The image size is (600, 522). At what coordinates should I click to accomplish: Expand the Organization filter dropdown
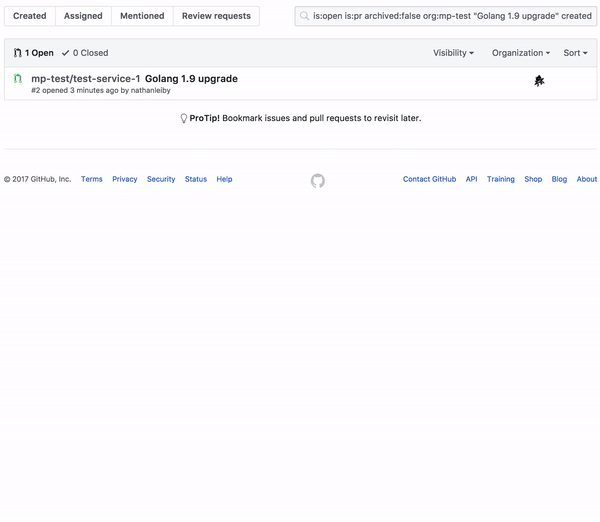tap(521, 53)
